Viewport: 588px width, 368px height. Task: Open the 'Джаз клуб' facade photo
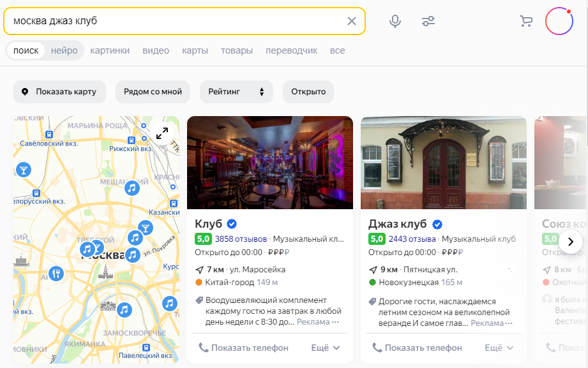tap(444, 163)
